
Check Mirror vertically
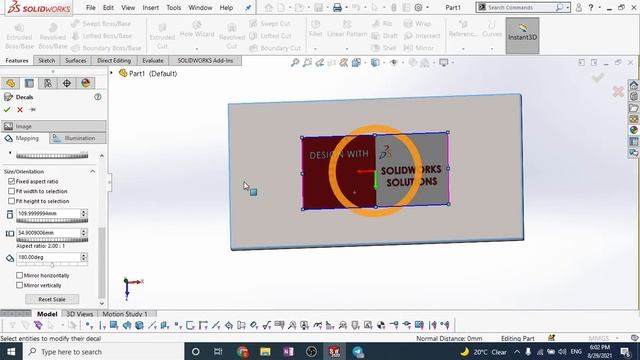point(19,285)
